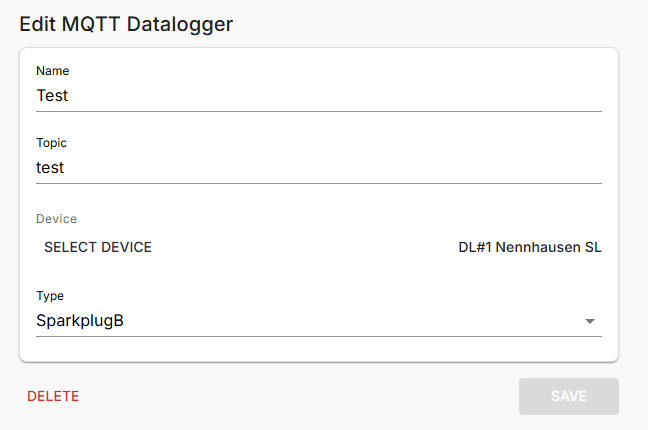Click the DL#1 prefix of device name
The width and height of the screenshot is (648, 430).
point(475,247)
